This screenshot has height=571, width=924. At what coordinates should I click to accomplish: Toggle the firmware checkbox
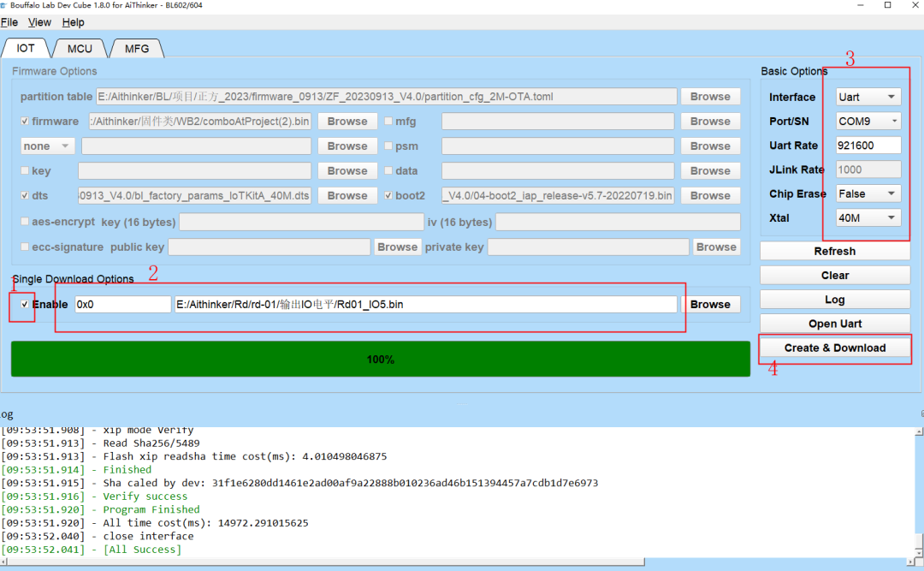(25, 121)
